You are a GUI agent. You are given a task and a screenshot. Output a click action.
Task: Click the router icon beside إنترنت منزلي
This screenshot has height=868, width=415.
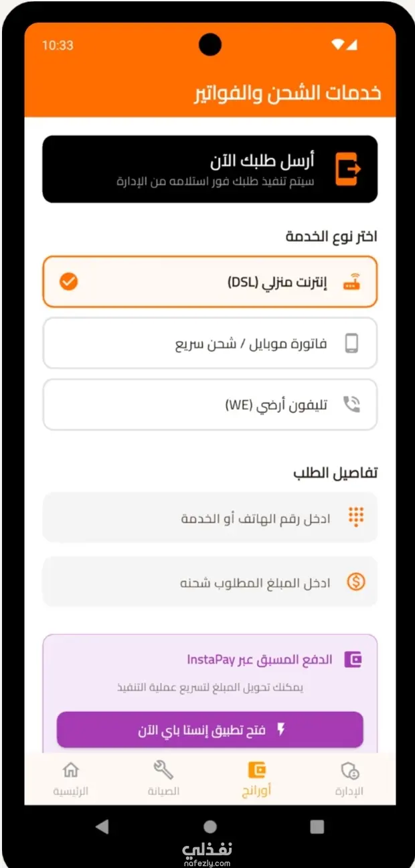351,282
